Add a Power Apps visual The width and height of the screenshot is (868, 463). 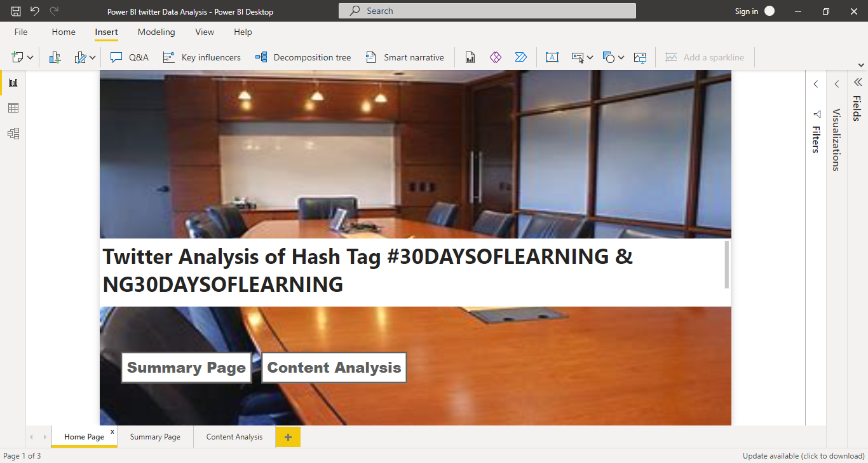(496, 57)
